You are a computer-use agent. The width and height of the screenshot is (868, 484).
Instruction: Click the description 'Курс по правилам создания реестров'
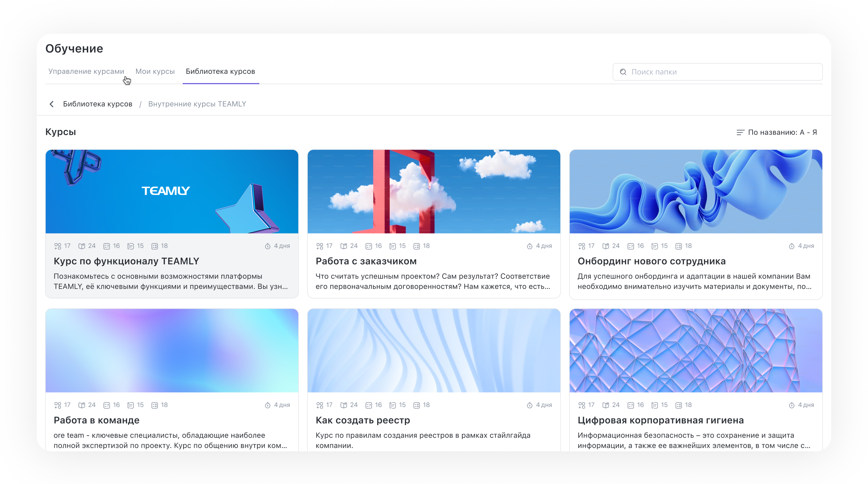tap(423, 440)
